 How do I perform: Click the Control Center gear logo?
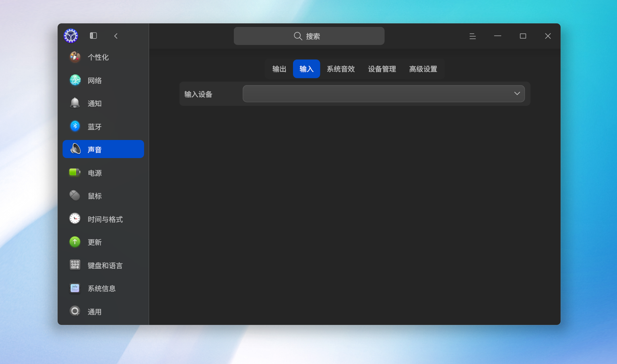[71, 36]
